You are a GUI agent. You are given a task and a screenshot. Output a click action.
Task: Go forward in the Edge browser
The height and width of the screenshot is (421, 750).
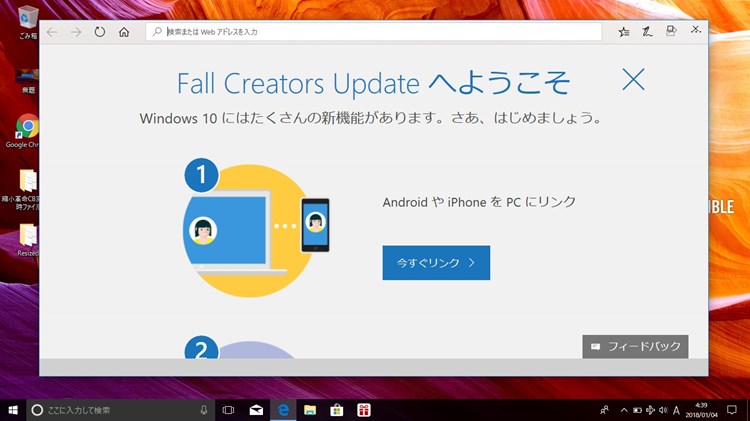(76, 32)
